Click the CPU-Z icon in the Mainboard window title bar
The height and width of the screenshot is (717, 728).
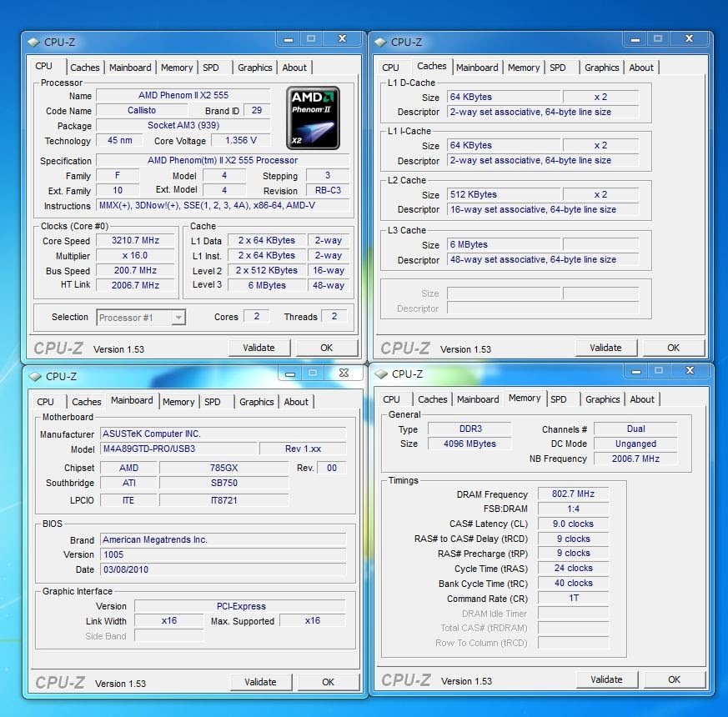(x=35, y=376)
